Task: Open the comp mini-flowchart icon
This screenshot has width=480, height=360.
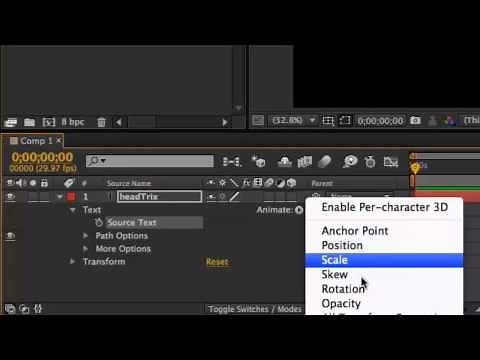Action: pyautogui.click(x=232, y=162)
